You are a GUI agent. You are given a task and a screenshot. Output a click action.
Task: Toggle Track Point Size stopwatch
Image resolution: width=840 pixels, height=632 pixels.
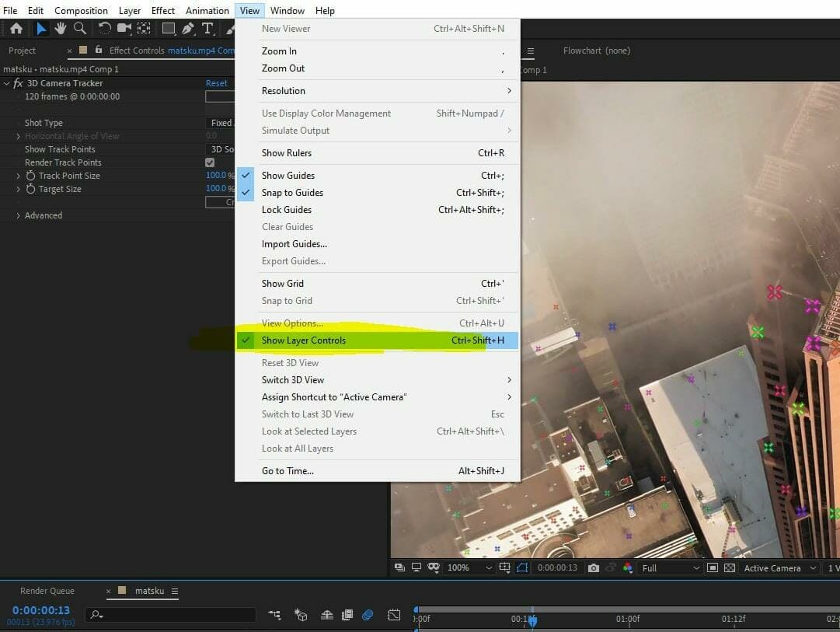[x=30, y=175]
